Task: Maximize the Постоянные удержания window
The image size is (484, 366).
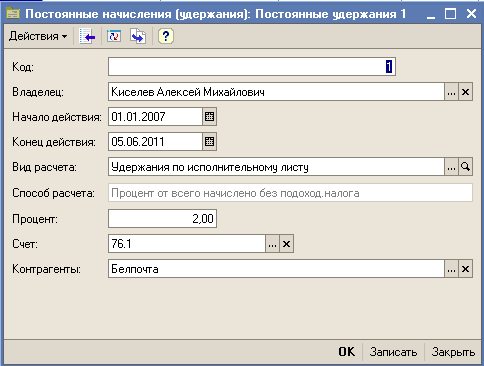Action: (x=450, y=14)
